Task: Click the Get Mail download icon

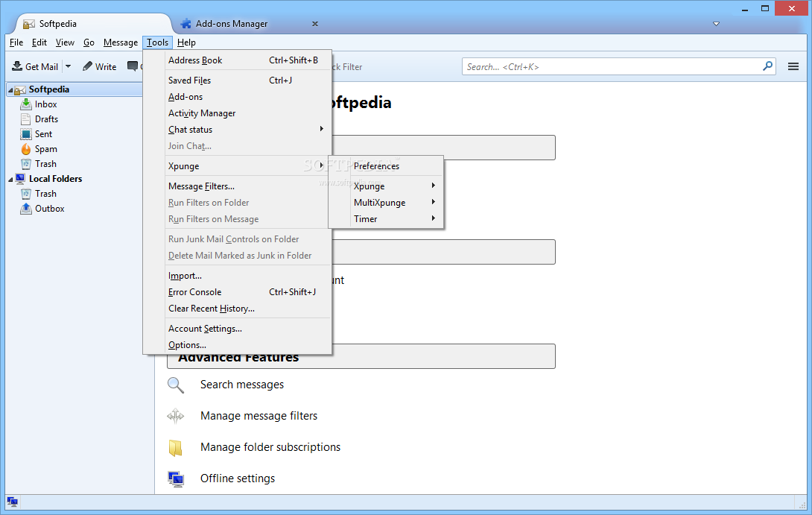Action: pos(17,66)
